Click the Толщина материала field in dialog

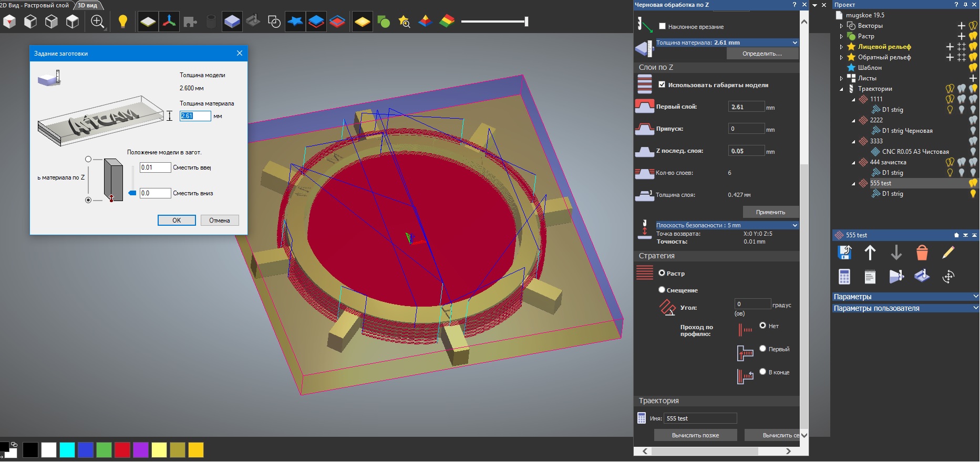tap(195, 116)
